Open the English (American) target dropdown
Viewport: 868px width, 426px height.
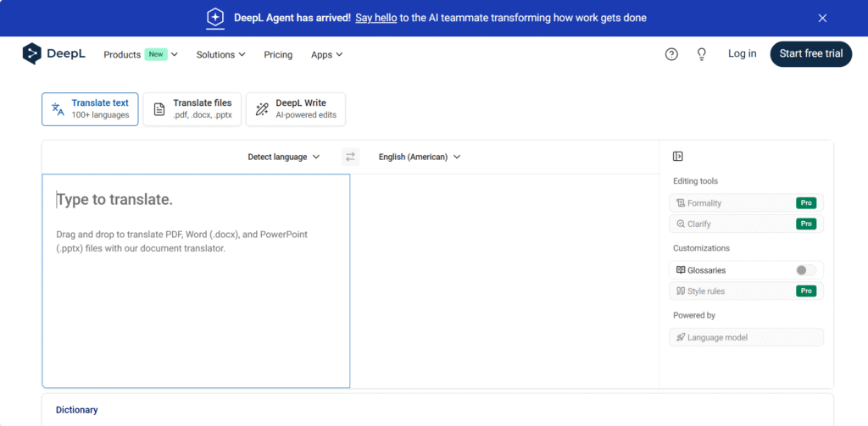coord(419,157)
